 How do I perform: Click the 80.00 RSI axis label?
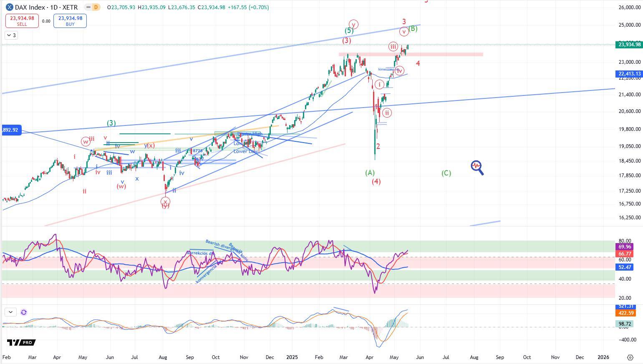point(625,241)
